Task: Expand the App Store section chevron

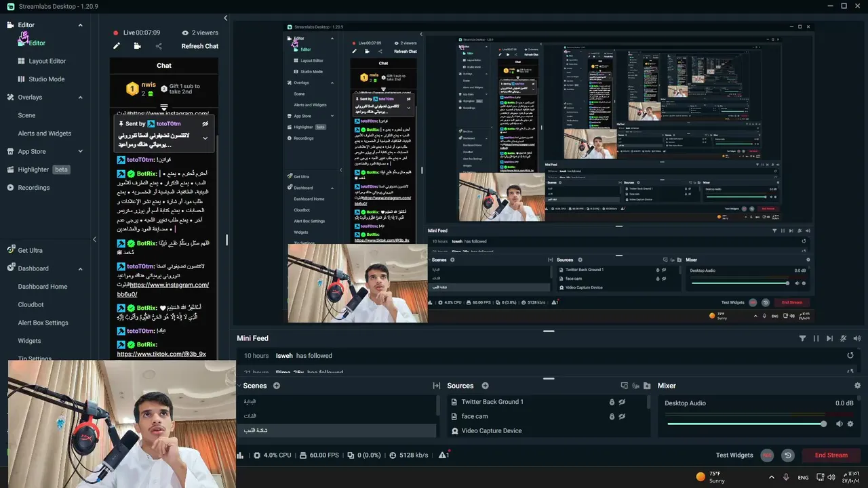Action: (x=80, y=152)
